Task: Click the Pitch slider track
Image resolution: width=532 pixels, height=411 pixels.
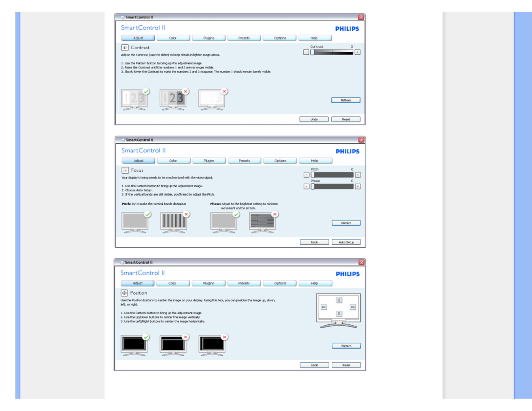Action: 332,175
